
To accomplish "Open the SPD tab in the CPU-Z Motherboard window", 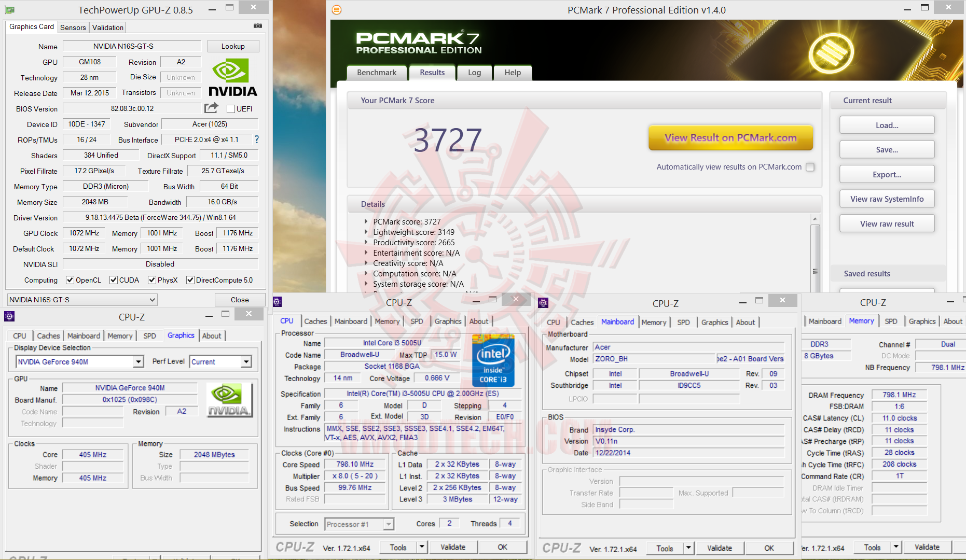I will [x=683, y=323].
